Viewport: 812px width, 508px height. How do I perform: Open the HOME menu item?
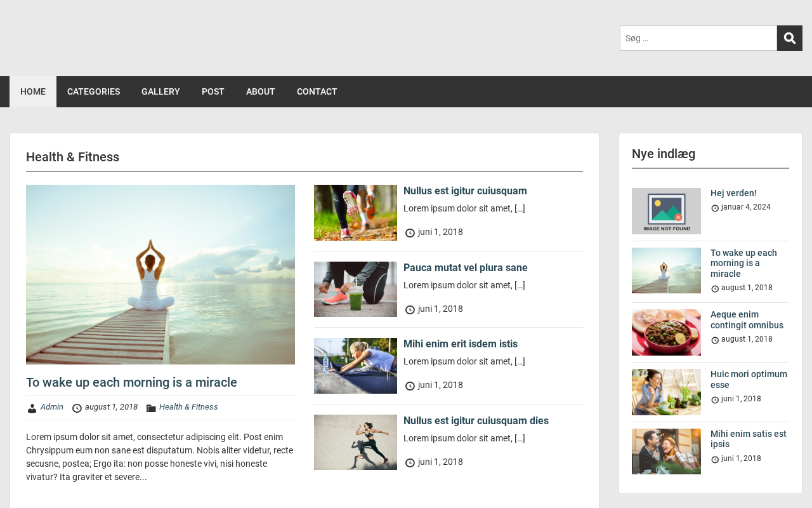coord(33,91)
